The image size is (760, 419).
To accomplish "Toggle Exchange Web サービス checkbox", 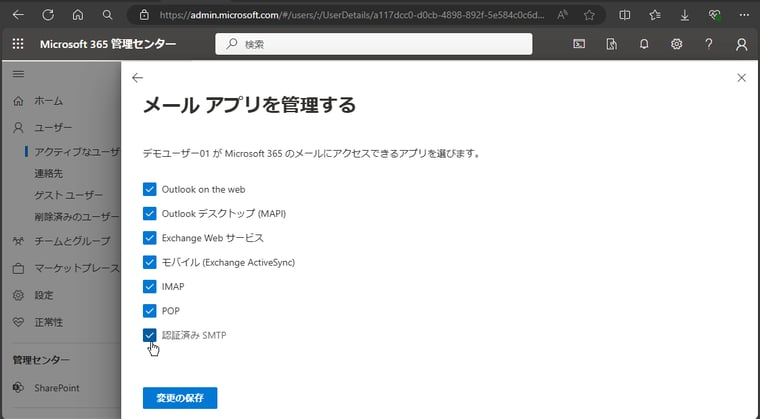I will [x=150, y=238].
